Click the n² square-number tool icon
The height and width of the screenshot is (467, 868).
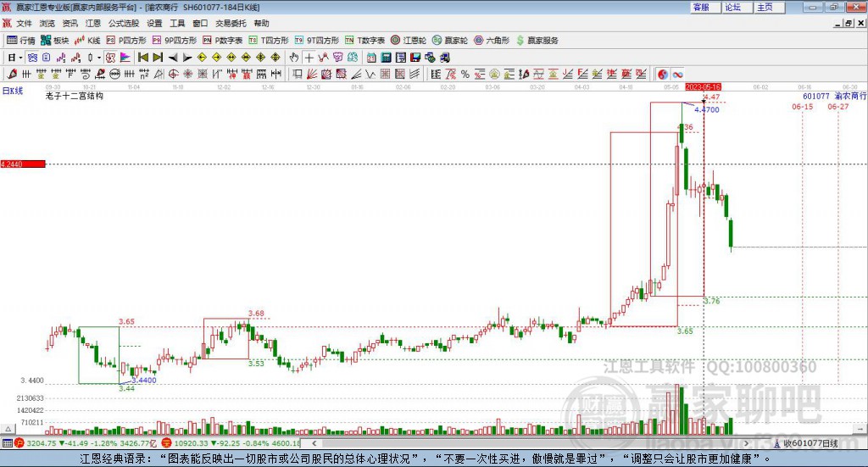coord(144,74)
